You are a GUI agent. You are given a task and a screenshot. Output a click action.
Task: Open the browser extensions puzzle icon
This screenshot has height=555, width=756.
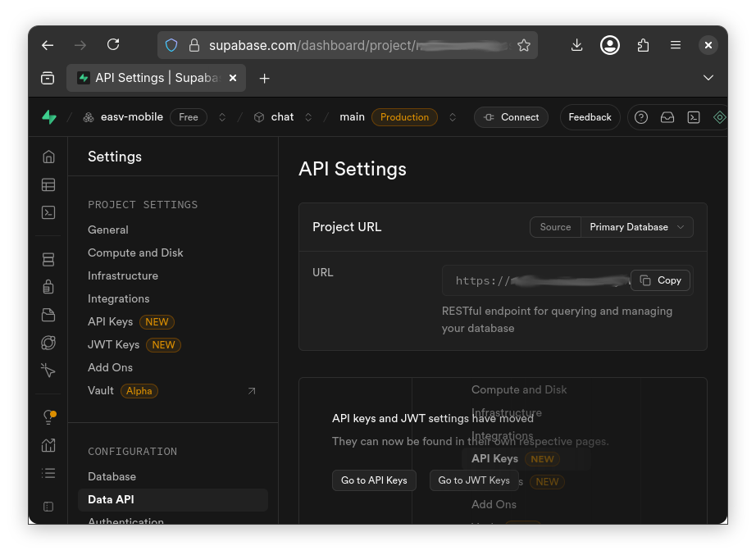643,45
